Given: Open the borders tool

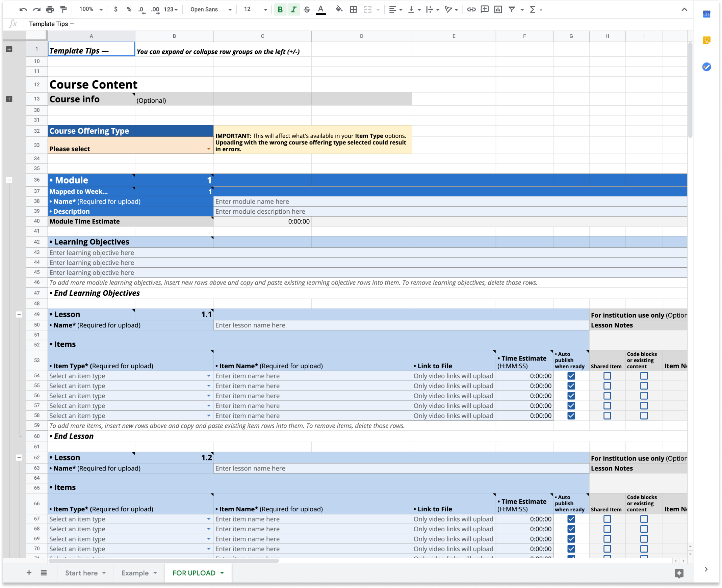Looking at the screenshot, I should [x=353, y=9].
